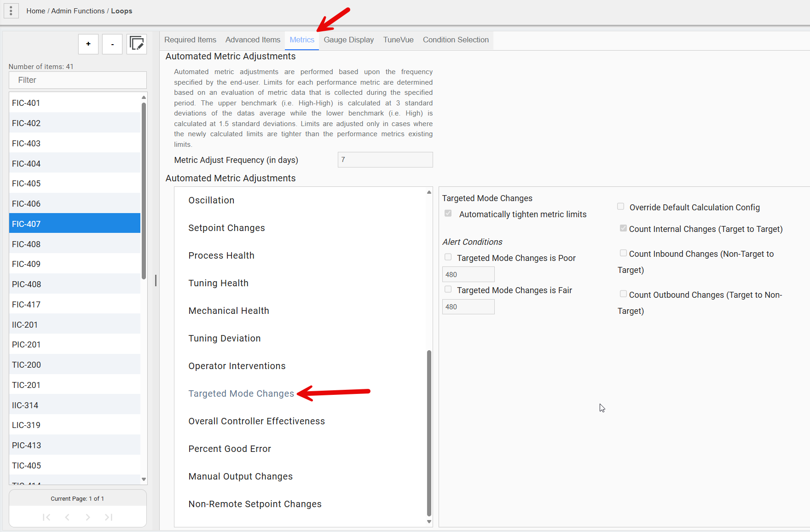Go to the previous page of loops
Screen dimensions: 810x532
67,517
